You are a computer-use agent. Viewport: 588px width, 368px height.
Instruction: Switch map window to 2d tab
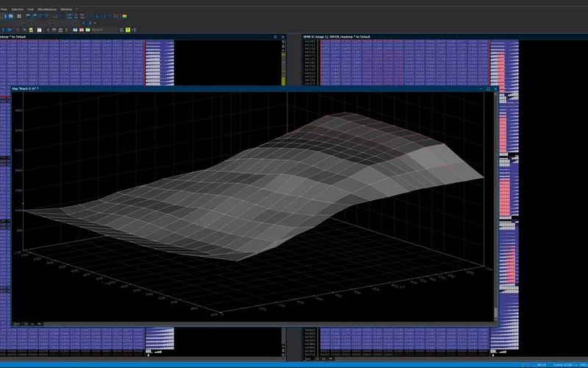pyautogui.click(x=26, y=324)
